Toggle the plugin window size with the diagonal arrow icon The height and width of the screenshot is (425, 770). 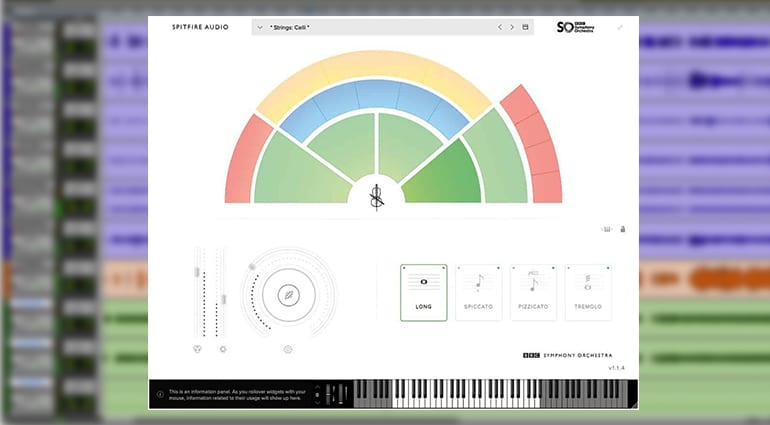[x=620, y=28]
